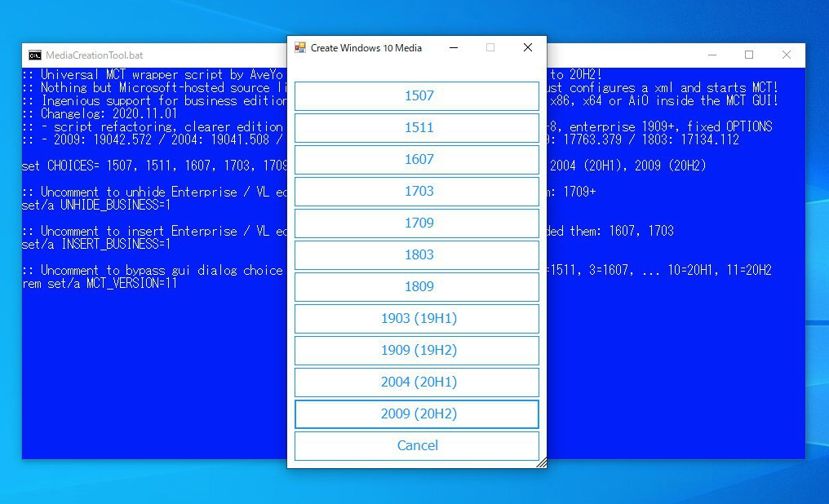Choose the 1511 version button
The image size is (829, 504).
pyautogui.click(x=417, y=128)
